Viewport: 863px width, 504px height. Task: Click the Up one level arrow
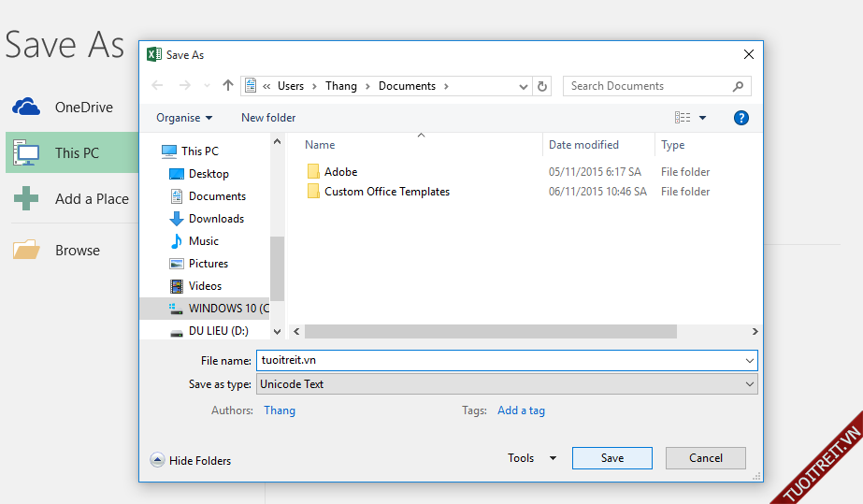(x=228, y=85)
